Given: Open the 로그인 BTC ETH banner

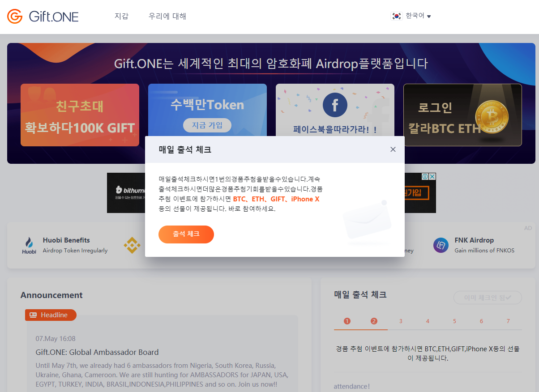Looking at the screenshot, I should pos(462,115).
